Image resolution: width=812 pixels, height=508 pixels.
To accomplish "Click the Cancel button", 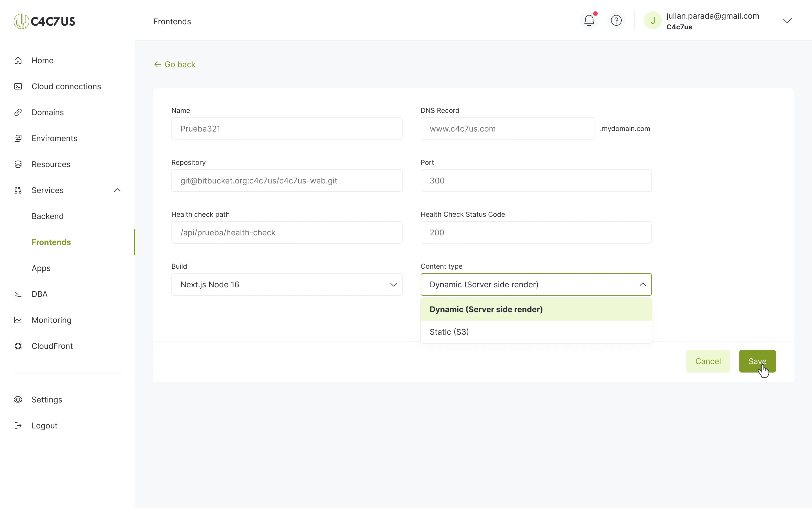I will click(x=708, y=361).
